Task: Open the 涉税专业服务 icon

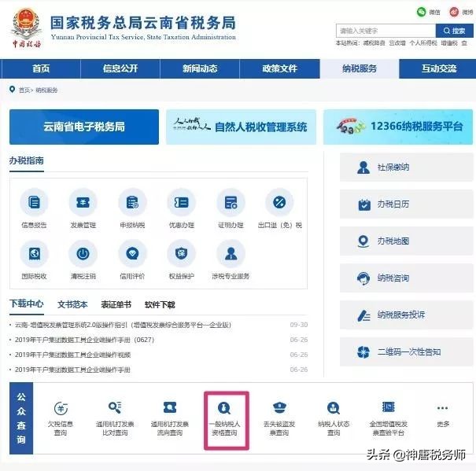Action: click(x=231, y=253)
